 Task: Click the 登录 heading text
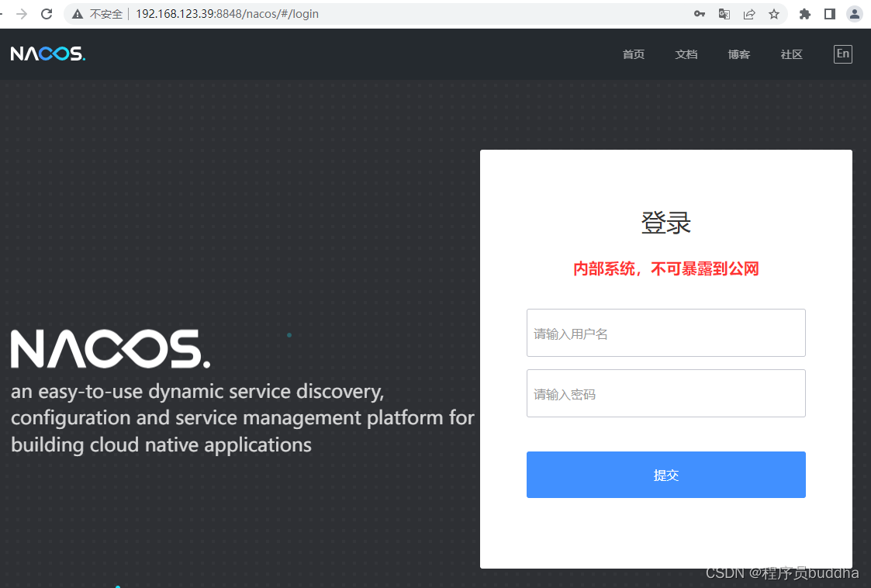click(666, 223)
